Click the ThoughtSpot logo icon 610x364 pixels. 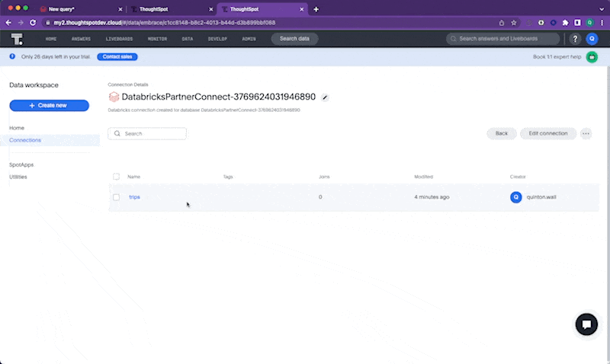(17, 39)
